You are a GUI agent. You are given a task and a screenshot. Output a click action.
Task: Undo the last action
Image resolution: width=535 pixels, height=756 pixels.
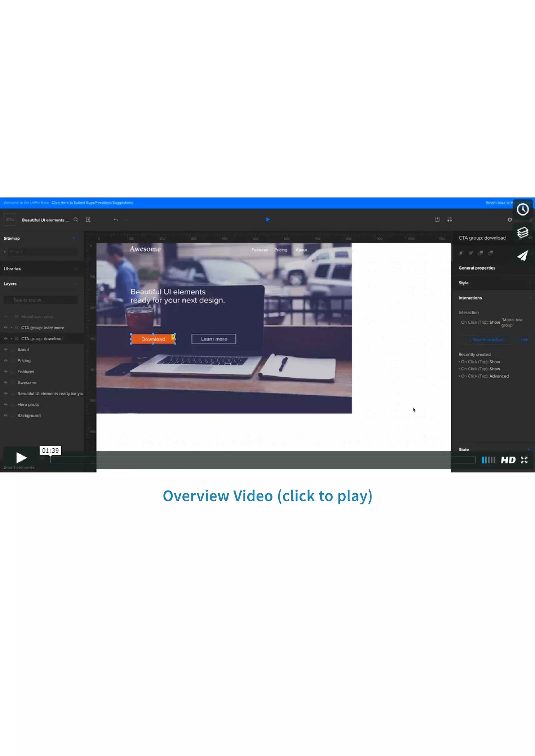116,220
